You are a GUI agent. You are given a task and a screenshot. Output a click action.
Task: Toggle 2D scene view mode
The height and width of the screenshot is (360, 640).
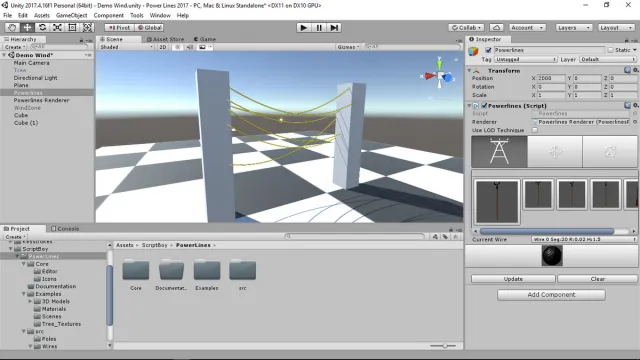162,47
